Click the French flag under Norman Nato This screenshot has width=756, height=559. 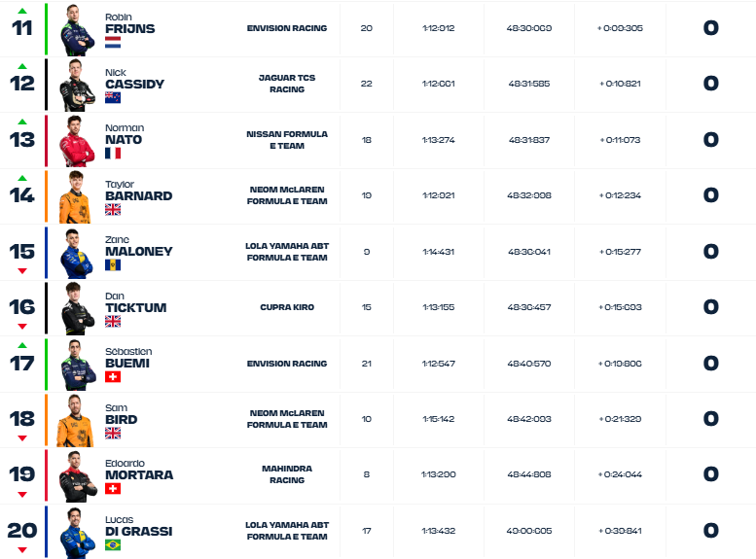(113, 154)
